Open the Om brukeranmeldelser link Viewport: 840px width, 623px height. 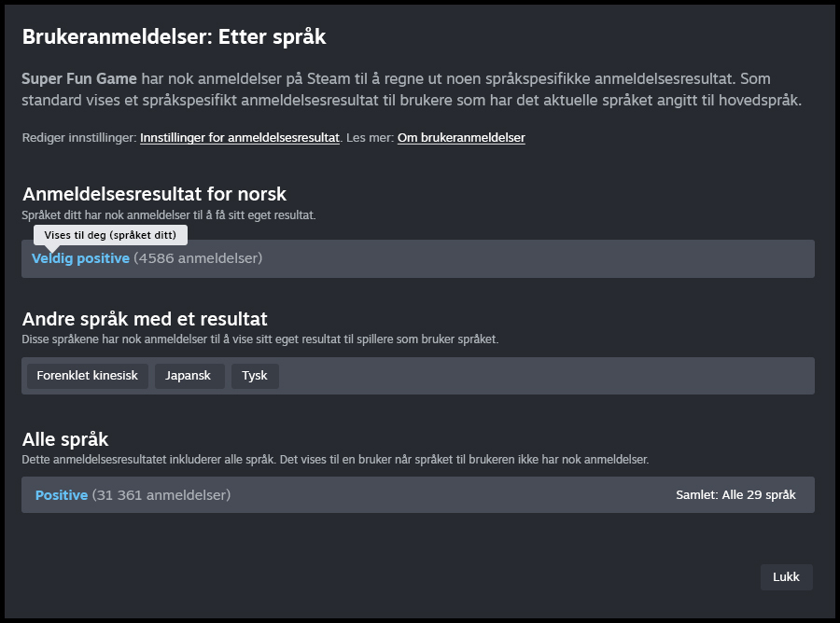pyautogui.click(x=461, y=138)
